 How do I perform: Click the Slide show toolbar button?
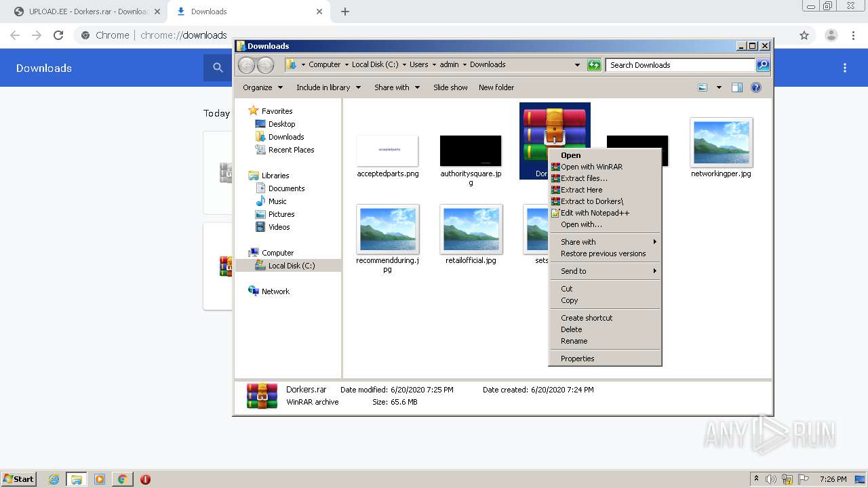(x=450, y=87)
